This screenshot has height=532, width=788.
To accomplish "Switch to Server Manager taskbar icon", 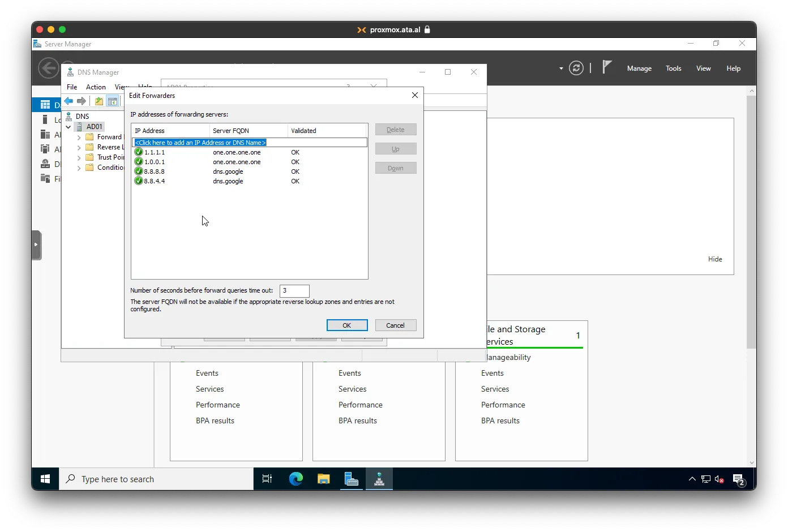I will point(351,479).
